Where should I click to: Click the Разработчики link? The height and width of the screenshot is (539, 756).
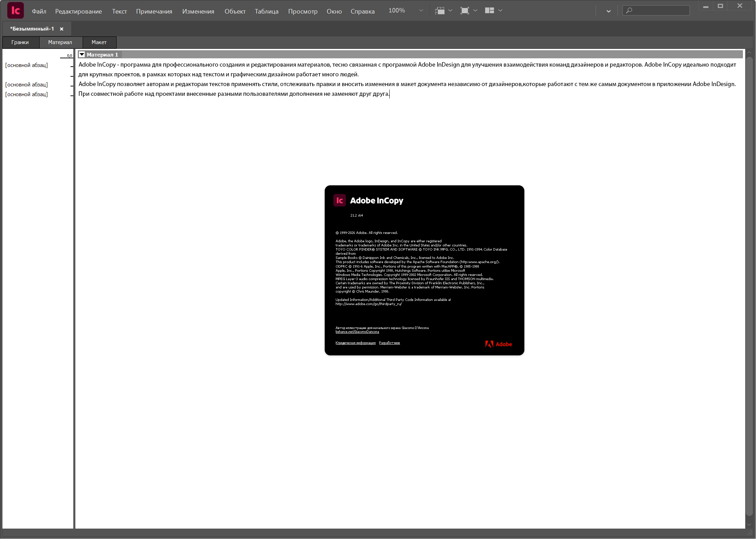tap(389, 343)
